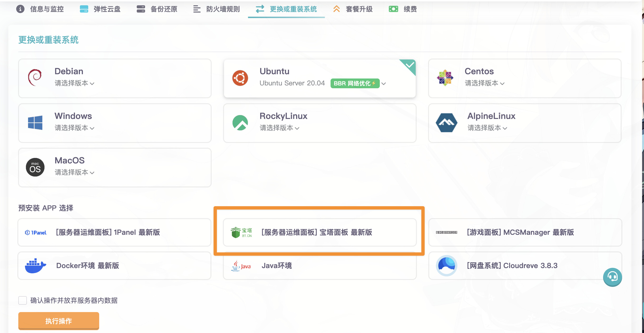Select [游戏面板] MCSManager 最新版 app
This screenshot has height=333, width=644.
tap(525, 232)
